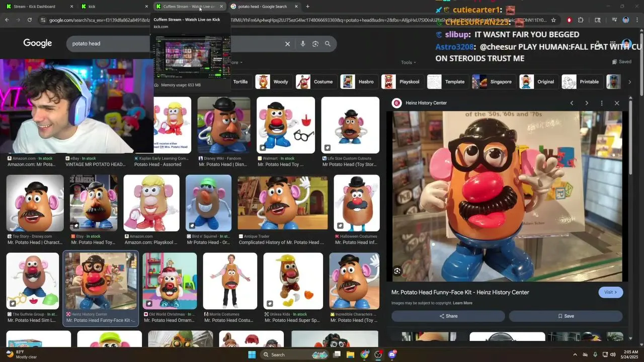Open OBS Studio from the taskbar
644x362 pixels.
click(x=378, y=354)
